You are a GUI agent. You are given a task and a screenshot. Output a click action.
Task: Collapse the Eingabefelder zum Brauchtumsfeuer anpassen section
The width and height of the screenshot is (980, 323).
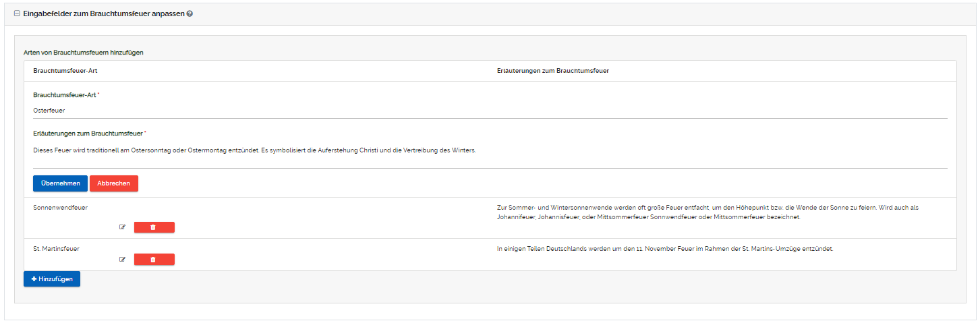point(17,13)
